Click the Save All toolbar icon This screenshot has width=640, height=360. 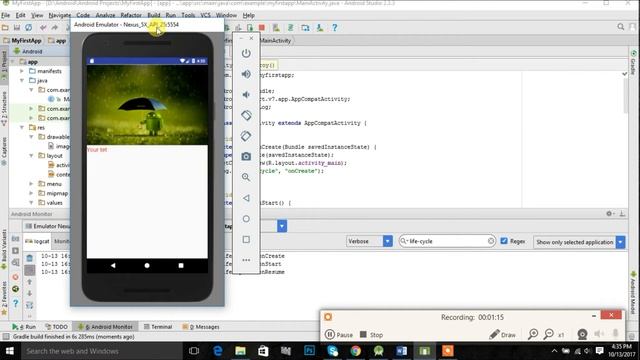click(x=17, y=27)
